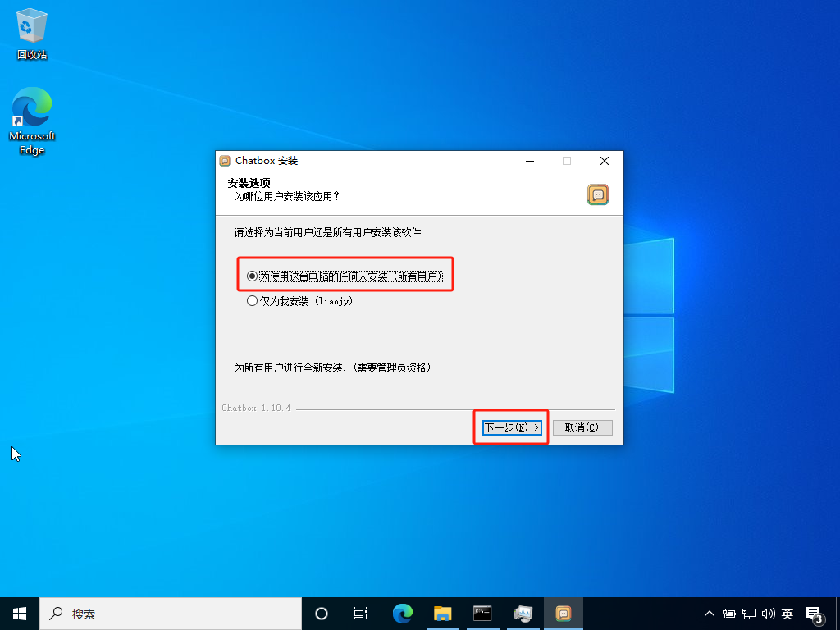Viewport: 840px width, 630px height.
Task: Click the '请选择为当前用户还是所有用户安装该软件' prompt
Action: click(327, 232)
